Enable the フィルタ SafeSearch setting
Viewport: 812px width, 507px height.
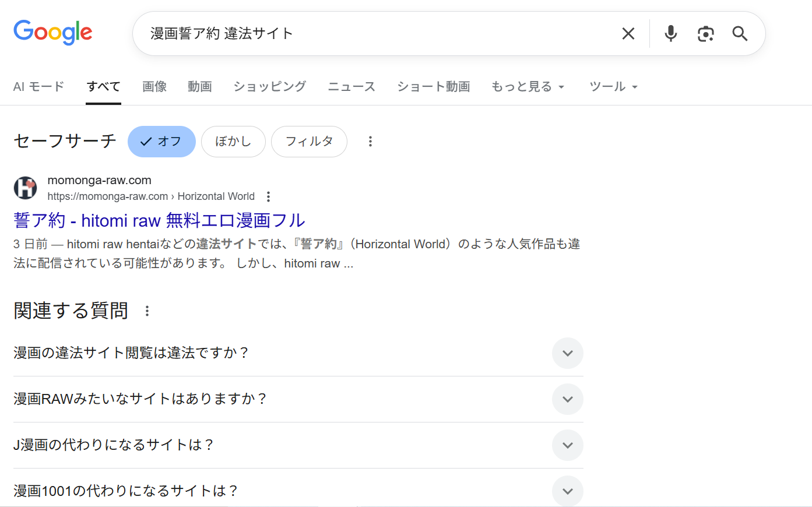[x=309, y=141]
